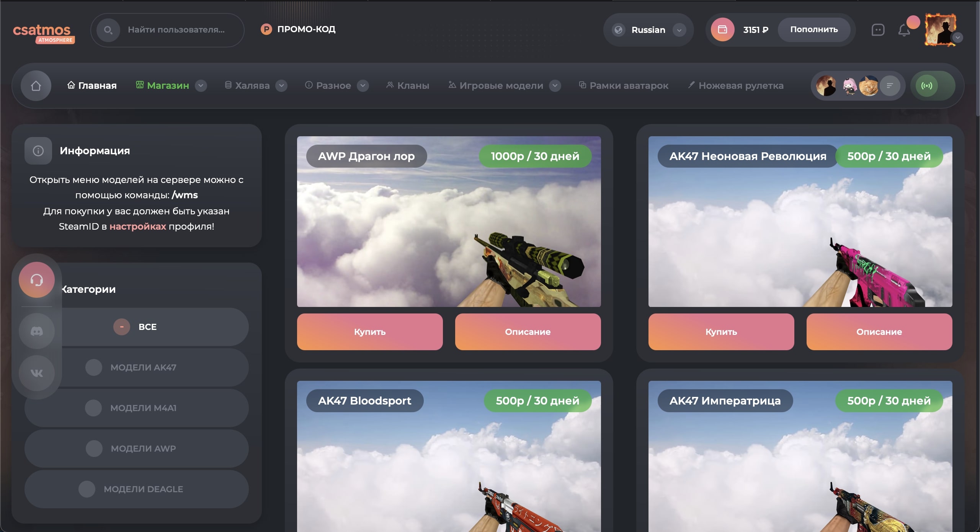Click the AK47 Bloodsport title label
This screenshot has width=980, height=532.
tap(365, 401)
